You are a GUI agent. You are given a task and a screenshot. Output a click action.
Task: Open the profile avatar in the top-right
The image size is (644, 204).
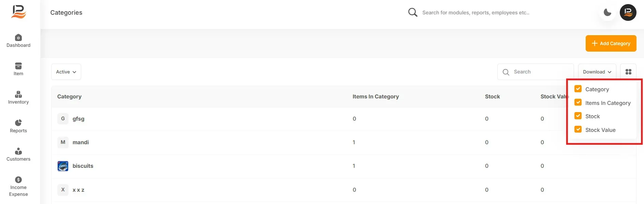point(628,13)
